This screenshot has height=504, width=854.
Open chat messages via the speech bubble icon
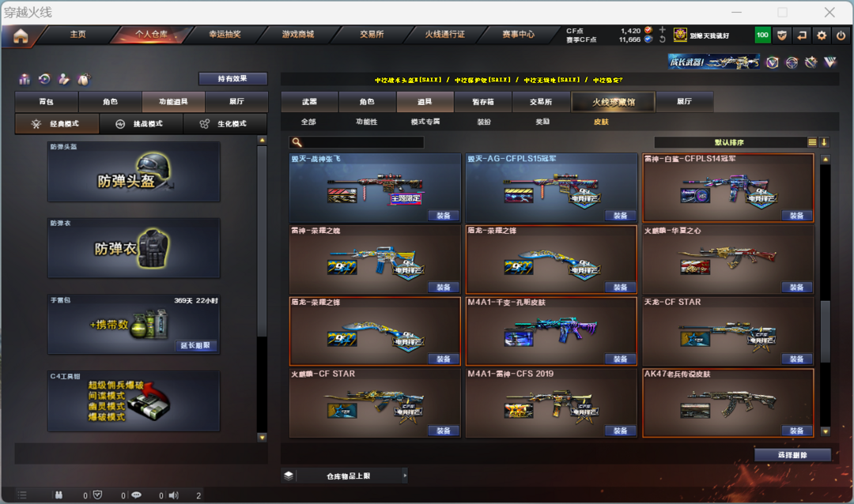pyautogui.click(x=136, y=495)
